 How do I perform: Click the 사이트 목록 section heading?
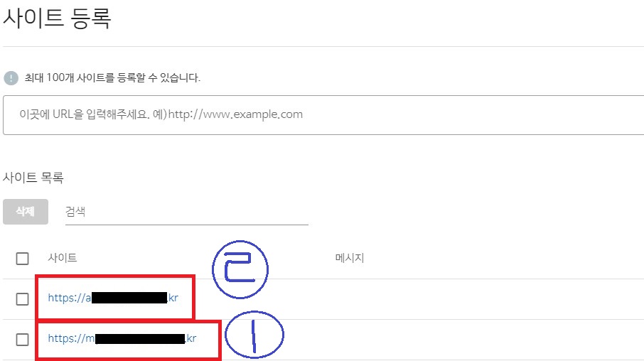click(x=33, y=178)
